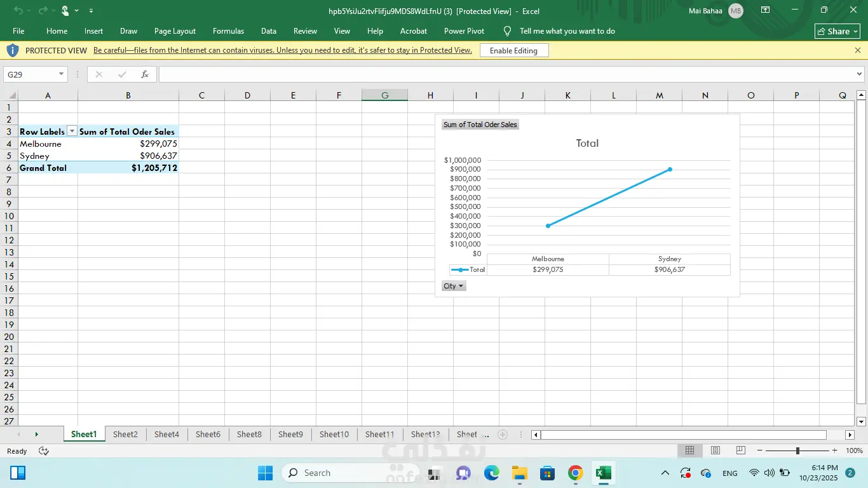Select column G header
This screenshot has height=488, width=868.
coord(384,95)
